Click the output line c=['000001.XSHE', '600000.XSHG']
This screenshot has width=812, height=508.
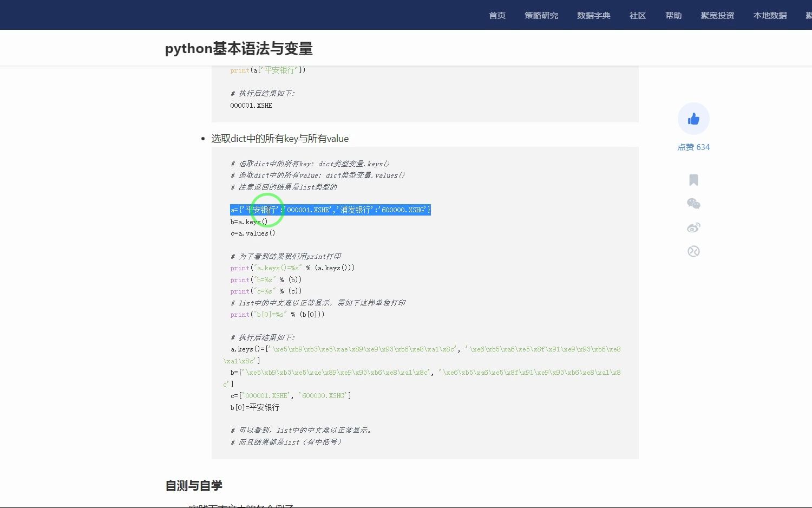tap(291, 396)
